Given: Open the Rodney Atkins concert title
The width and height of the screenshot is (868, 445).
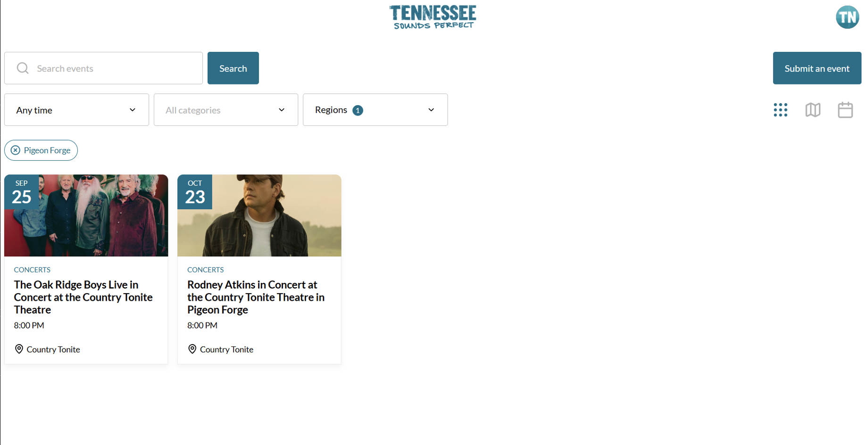Looking at the screenshot, I should pos(256,297).
